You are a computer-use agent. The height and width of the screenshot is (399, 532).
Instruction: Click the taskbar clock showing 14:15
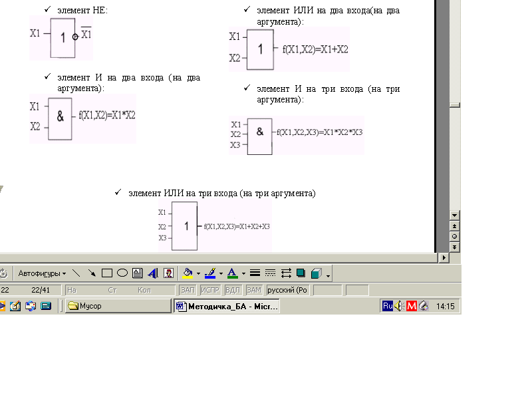(445, 307)
